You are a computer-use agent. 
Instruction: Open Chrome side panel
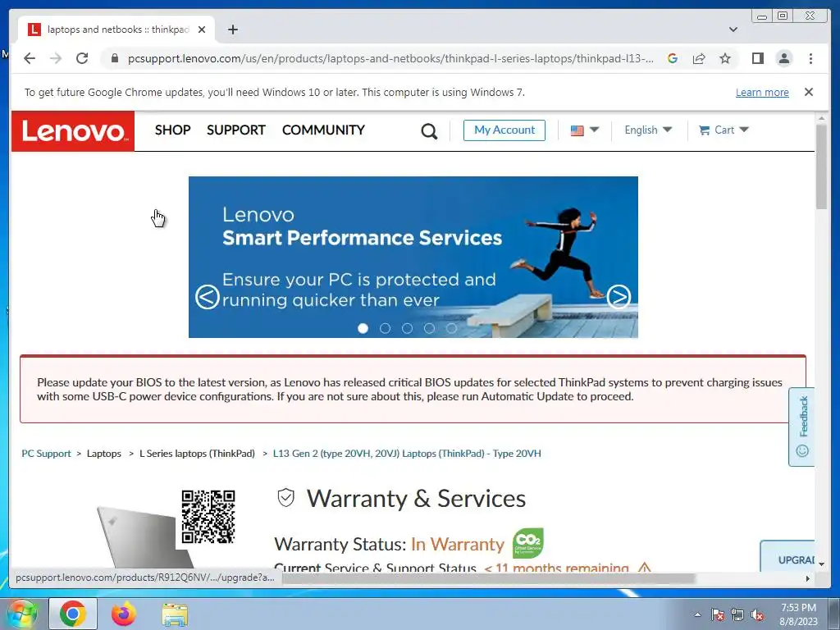coord(757,58)
